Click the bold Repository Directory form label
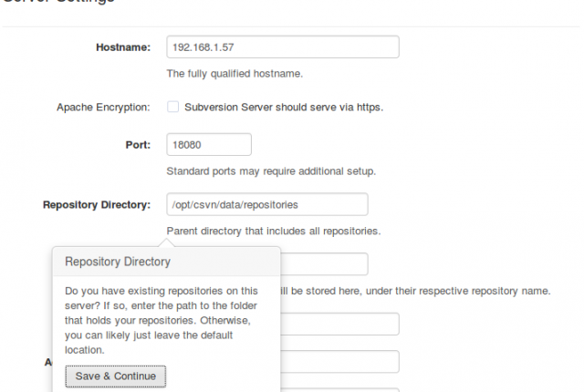The image size is (584, 392). (97, 204)
